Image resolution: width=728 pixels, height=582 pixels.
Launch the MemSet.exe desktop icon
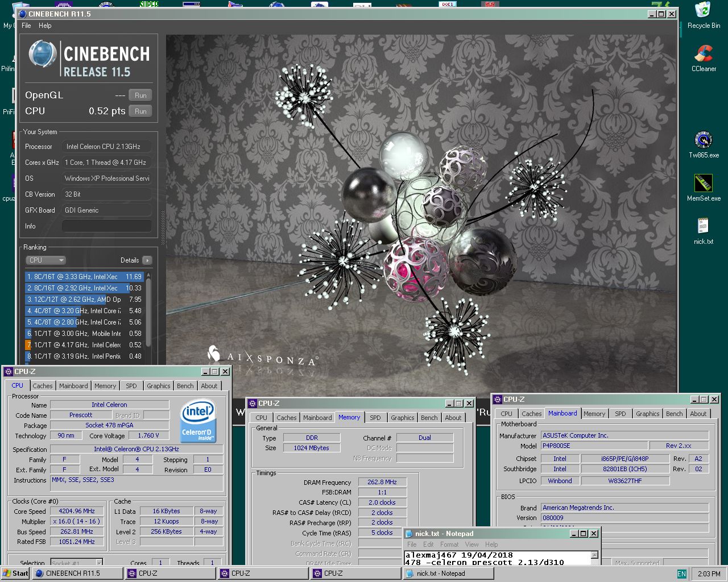[x=704, y=188]
